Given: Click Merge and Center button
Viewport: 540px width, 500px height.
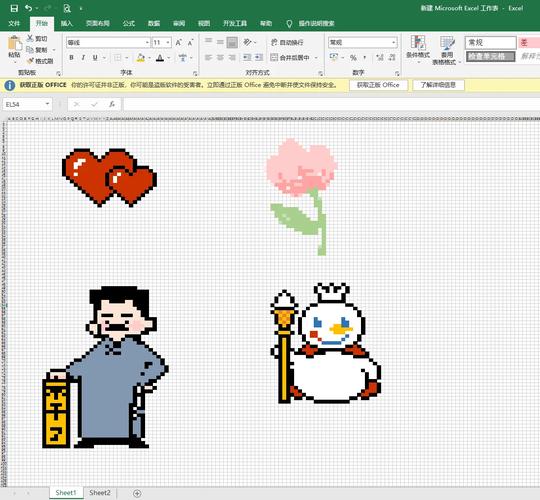Looking at the screenshot, I should click(x=290, y=58).
